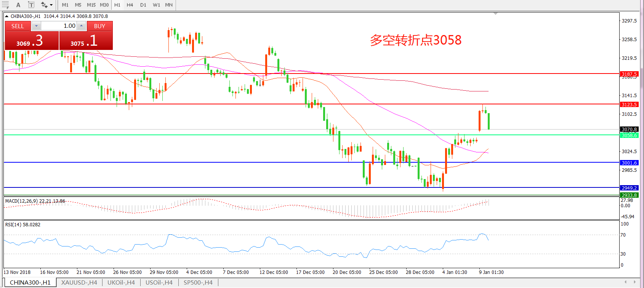Click the Arrows drawing tool icon
Screen dimensions: 644x288
(44, 5)
